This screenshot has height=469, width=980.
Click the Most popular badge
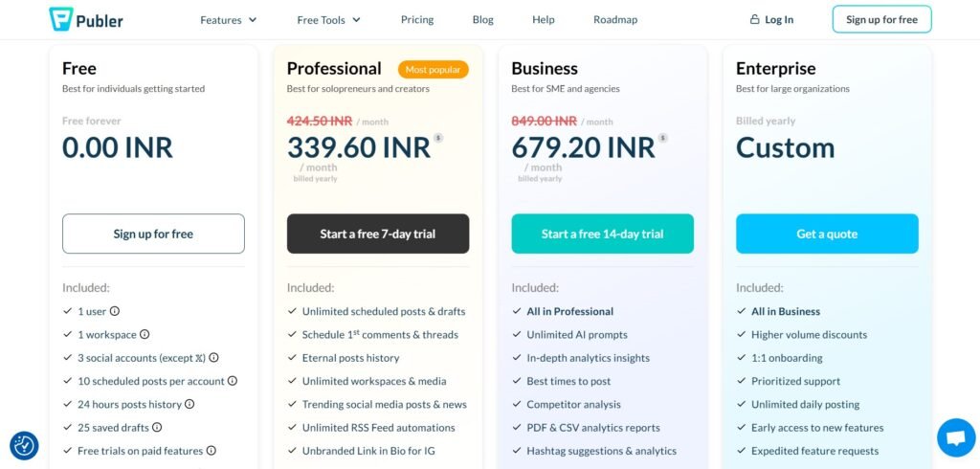point(433,69)
